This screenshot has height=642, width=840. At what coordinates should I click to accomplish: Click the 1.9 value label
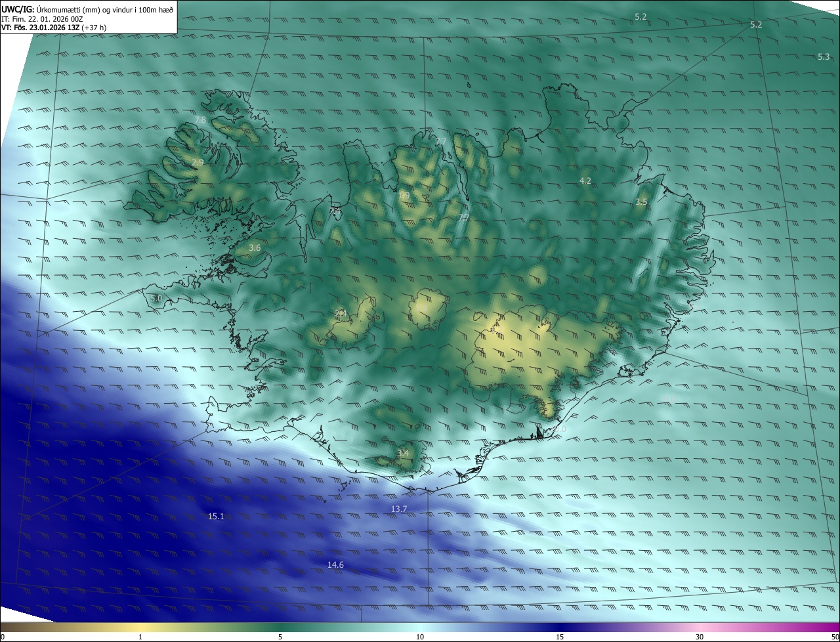pyautogui.click(x=404, y=195)
